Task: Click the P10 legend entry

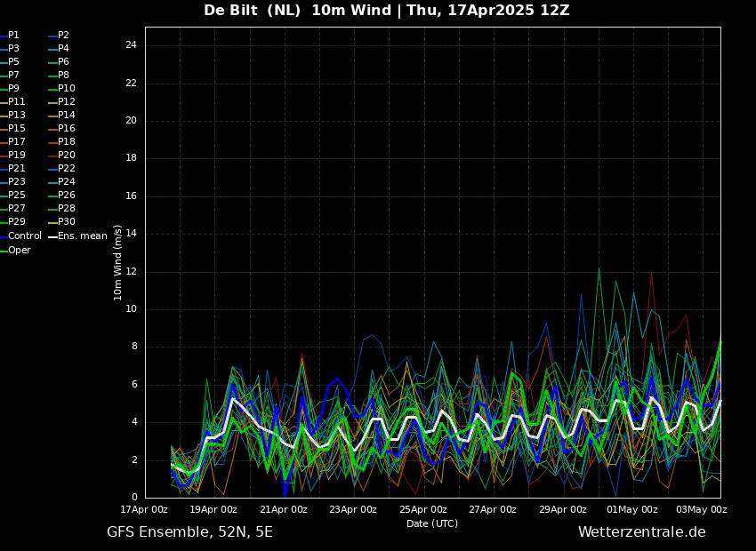Action: coord(66,89)
